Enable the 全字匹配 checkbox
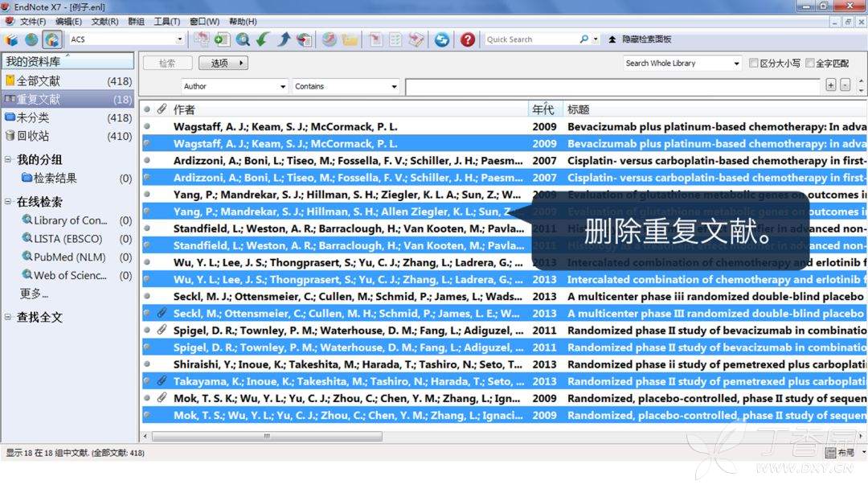Screen dimensions: 868x489 click(810, 63)
